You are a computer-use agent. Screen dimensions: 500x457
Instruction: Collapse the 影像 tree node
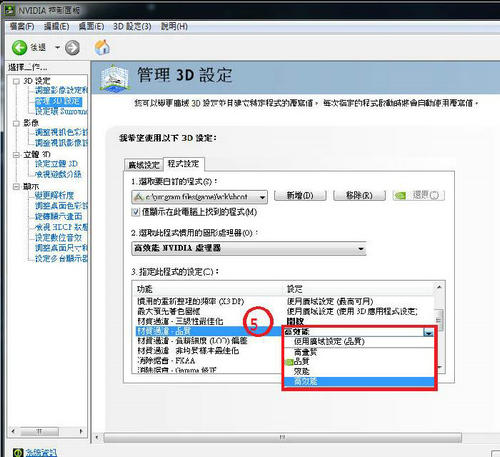tap(16, 123)
